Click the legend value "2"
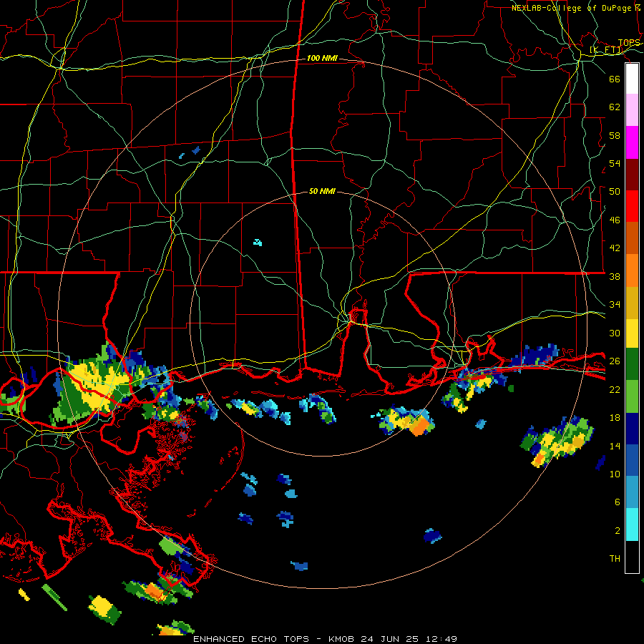 (618, 531)
